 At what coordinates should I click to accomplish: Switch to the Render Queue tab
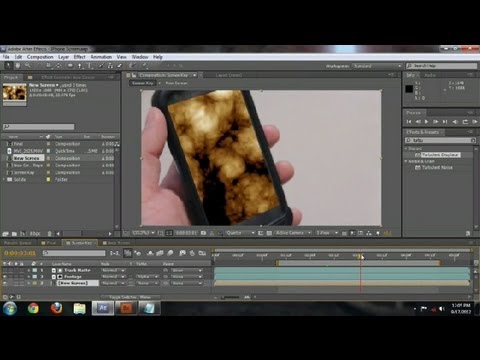pyautogui.click(x=17, y=243)
